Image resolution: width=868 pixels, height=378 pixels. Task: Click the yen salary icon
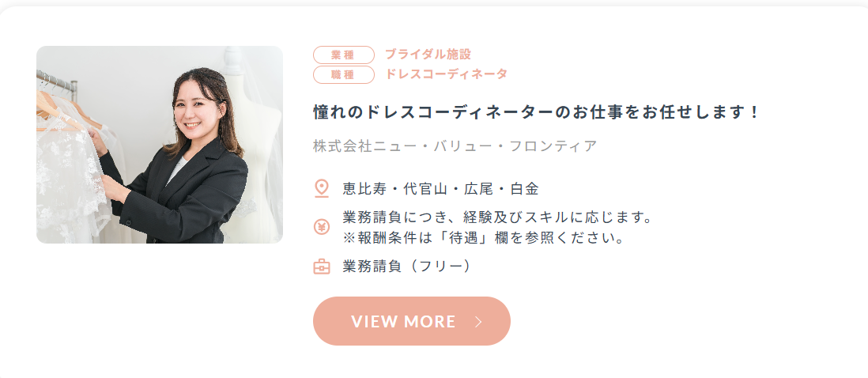point(322,227)
